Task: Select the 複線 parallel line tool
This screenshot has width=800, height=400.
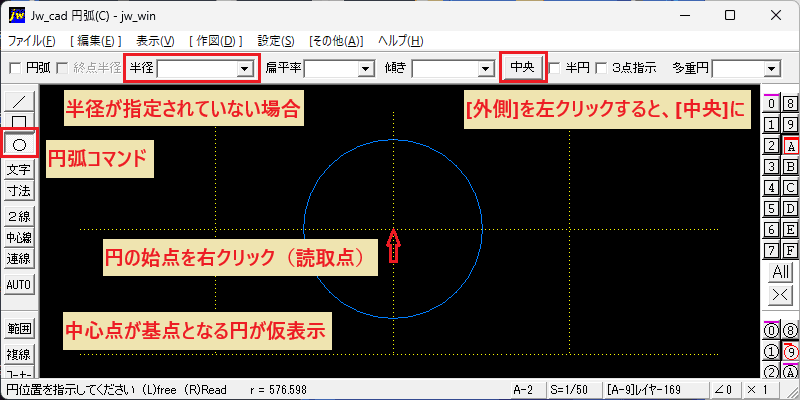Action: coord(19,354)
